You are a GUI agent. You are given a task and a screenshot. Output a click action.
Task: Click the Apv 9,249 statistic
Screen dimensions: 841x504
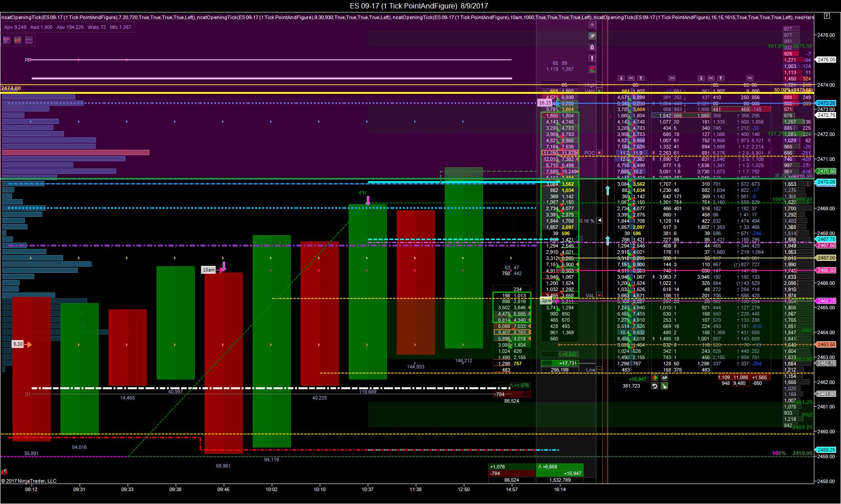(x=15, y=27)
